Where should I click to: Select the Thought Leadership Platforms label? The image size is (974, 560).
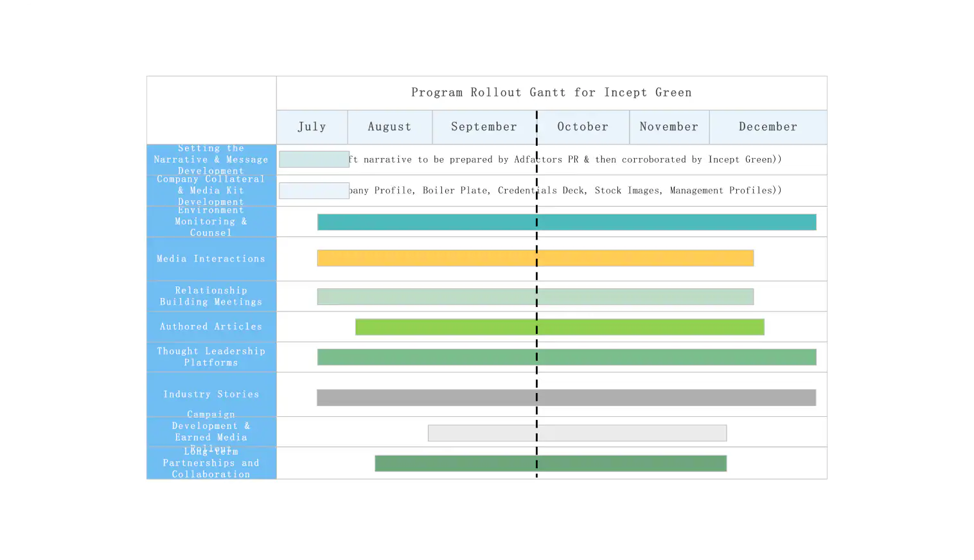(x=211, y=356)
